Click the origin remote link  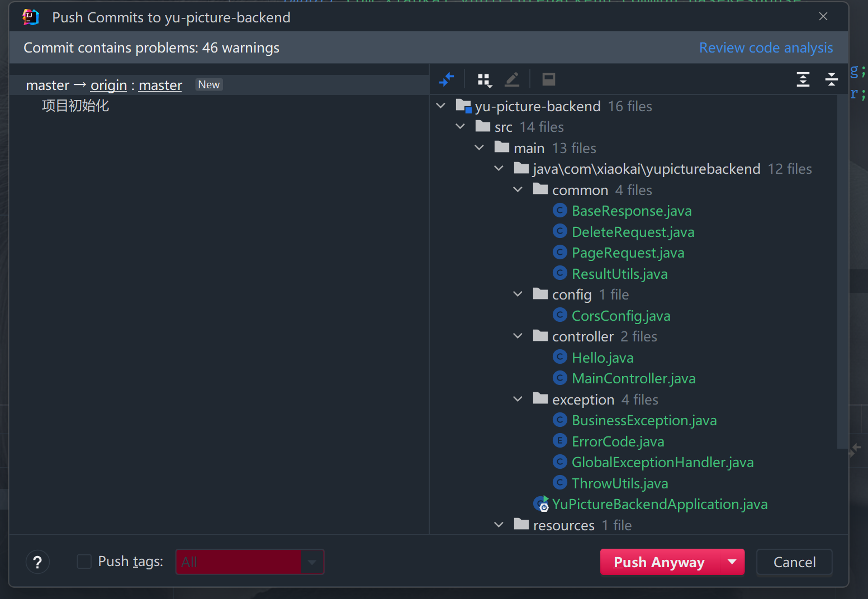tap(108, 85)
